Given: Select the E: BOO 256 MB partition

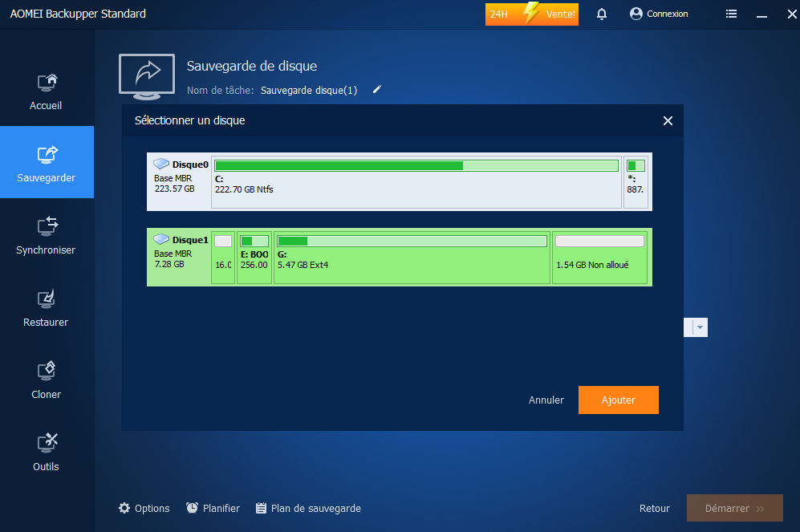Looking at the screenshot, I should [x=254, y=258].
